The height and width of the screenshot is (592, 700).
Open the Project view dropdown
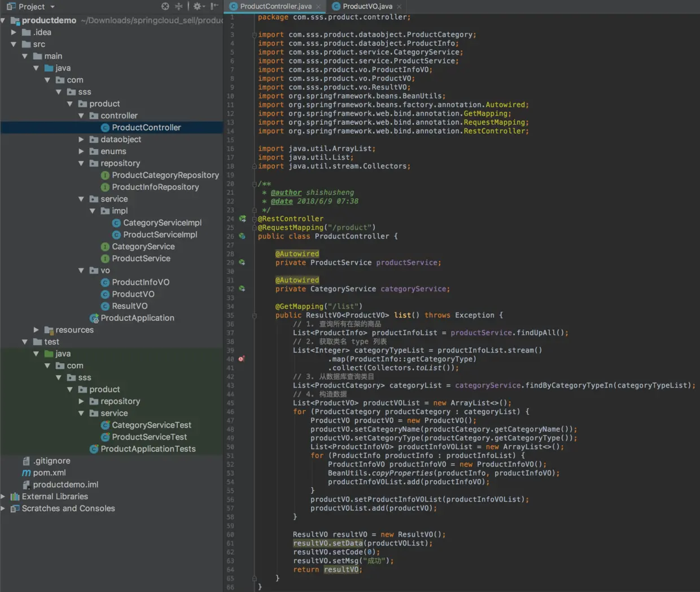coord(53,7)
